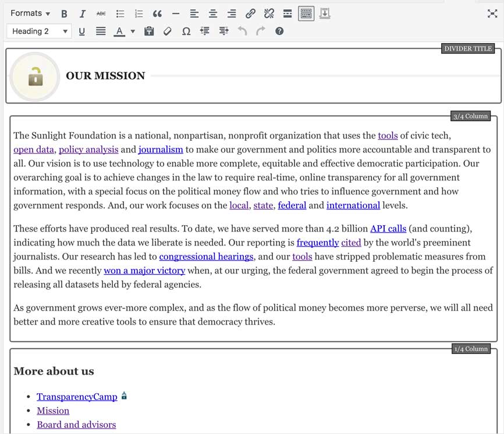Remove link with the broken-chain icon
This screenshot has width=504, height=434.
(x=269, y=13)
